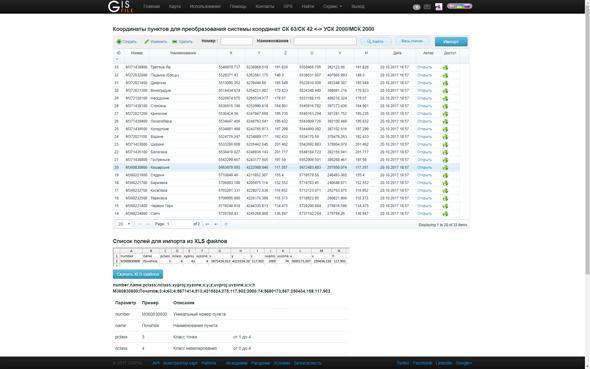The width and height of the screenshot is (590, 369).
Task: Click the green access icon in highlighted row 20
Action: (445, 168)
